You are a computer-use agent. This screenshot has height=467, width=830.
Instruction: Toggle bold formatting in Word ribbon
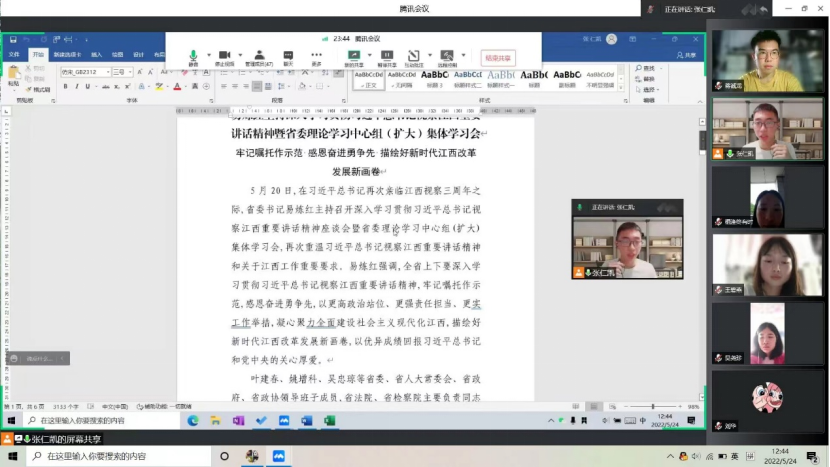[65, 87]
